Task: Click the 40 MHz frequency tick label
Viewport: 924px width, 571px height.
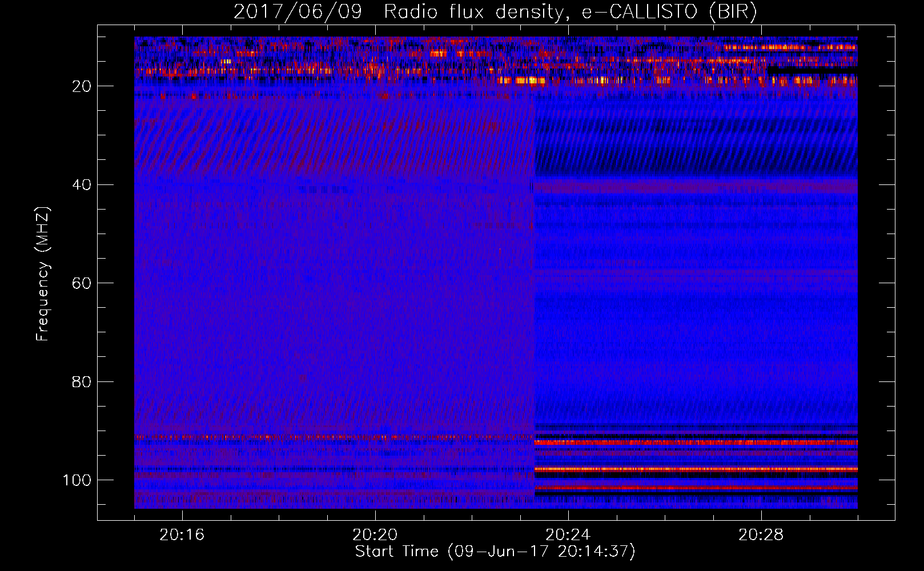Action: [82, 185]
